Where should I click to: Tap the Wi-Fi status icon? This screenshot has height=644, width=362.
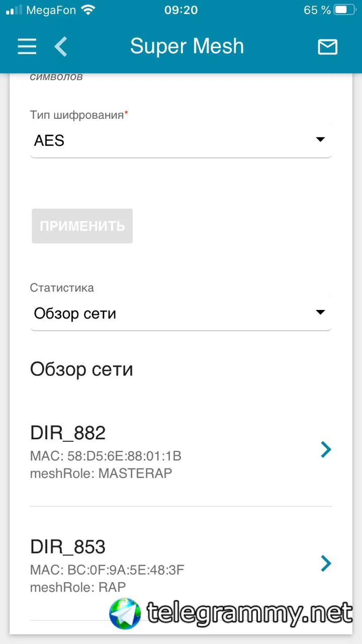coord(88,10)
